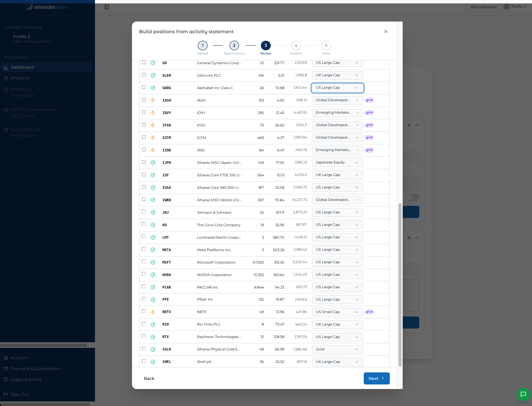Click the Dashboard chart icon in sidebar
The image size is (532, 406).
click(x=6, y=68)
